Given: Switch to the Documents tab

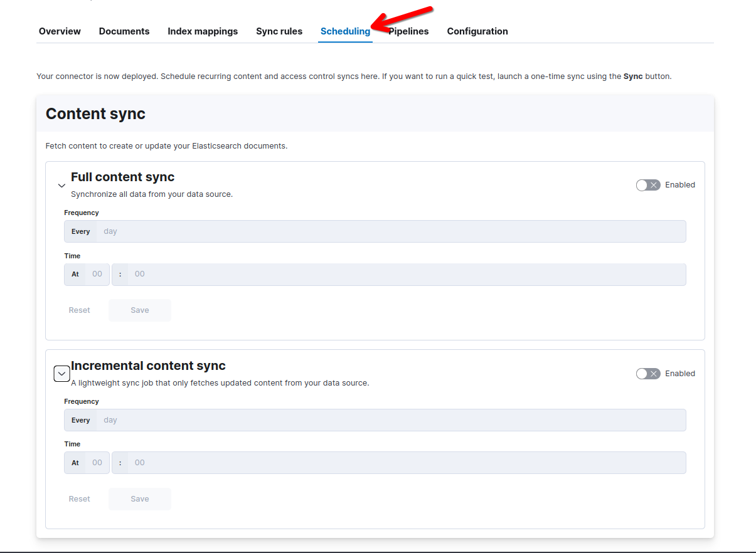Looking at the screenshot, I should coord(124,31).
